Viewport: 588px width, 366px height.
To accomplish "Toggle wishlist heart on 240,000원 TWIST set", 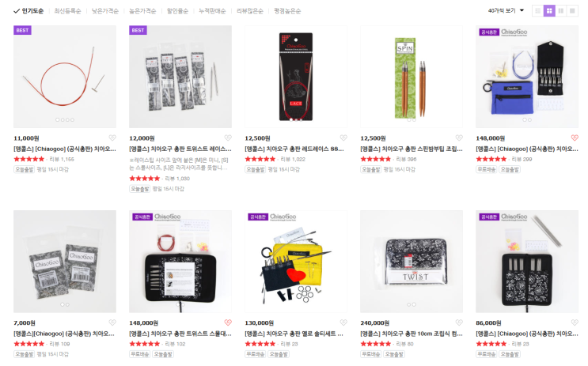I will pos(459,323).
